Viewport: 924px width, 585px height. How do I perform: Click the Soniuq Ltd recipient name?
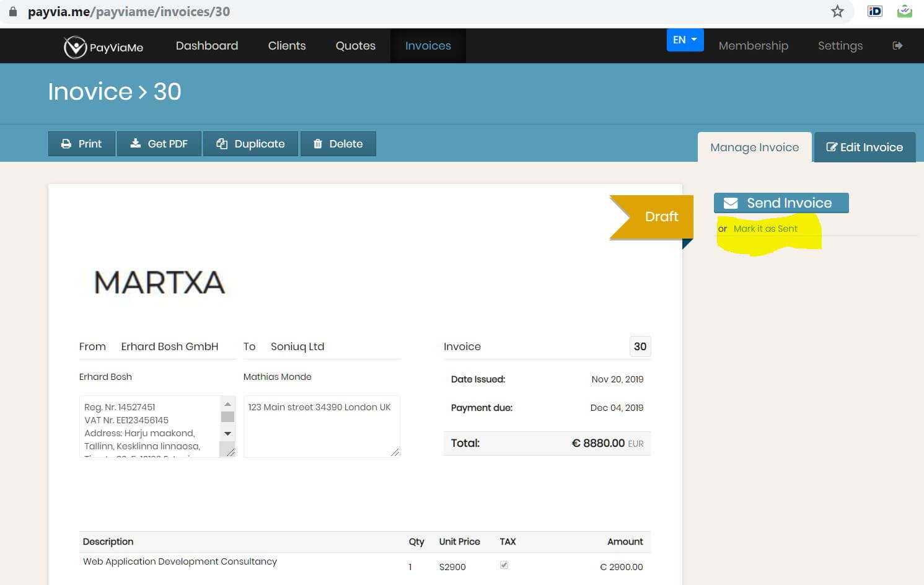pos(297,346)
